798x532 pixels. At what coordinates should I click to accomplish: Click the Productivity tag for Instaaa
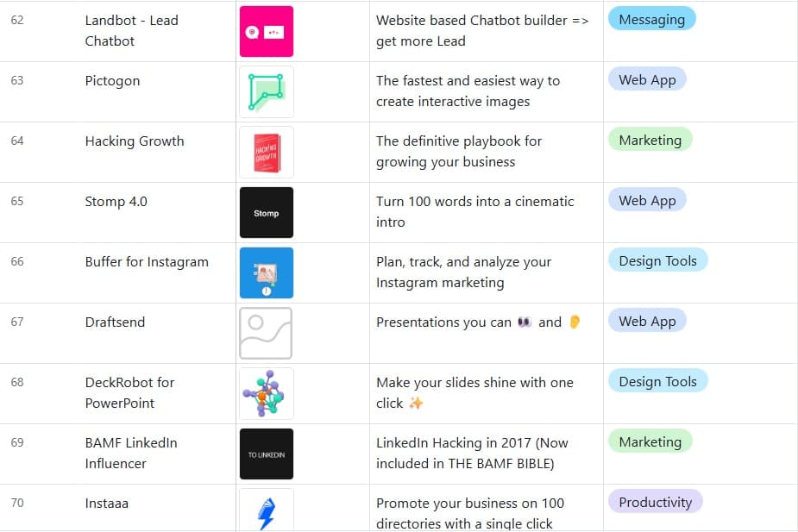pos(653,501)
